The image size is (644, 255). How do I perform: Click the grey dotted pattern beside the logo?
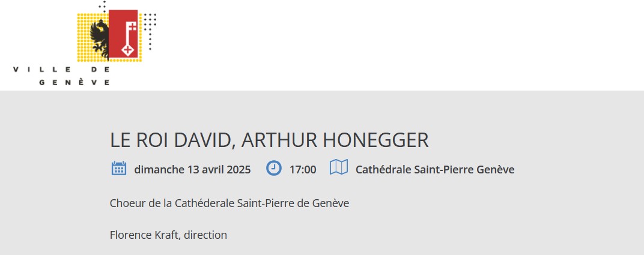[150, 30]
